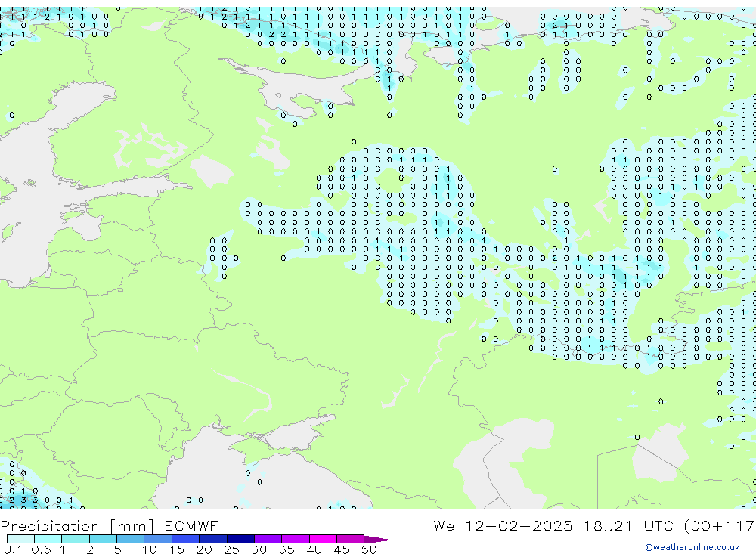Click the legend label '35'
This screenshot has height=554, width=756.
click(287, 549)
